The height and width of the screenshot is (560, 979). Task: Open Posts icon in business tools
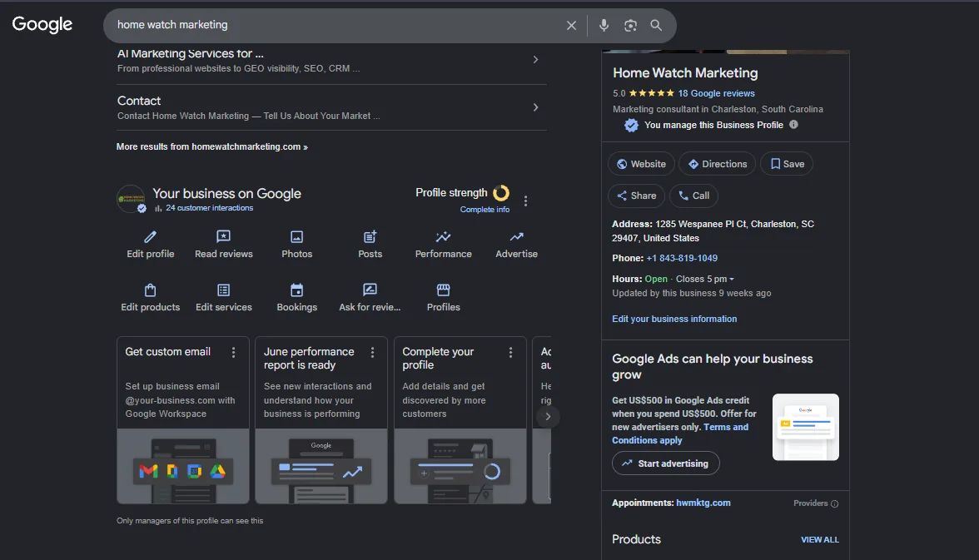pos(370,236)
